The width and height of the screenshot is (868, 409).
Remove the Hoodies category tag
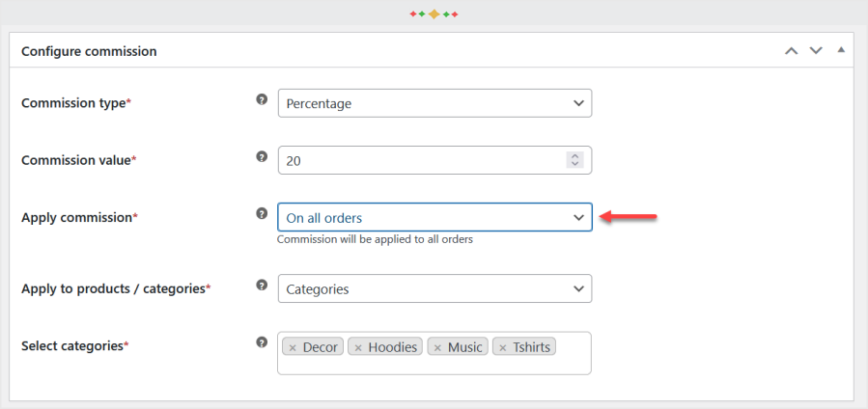click(x=357, y=347)
